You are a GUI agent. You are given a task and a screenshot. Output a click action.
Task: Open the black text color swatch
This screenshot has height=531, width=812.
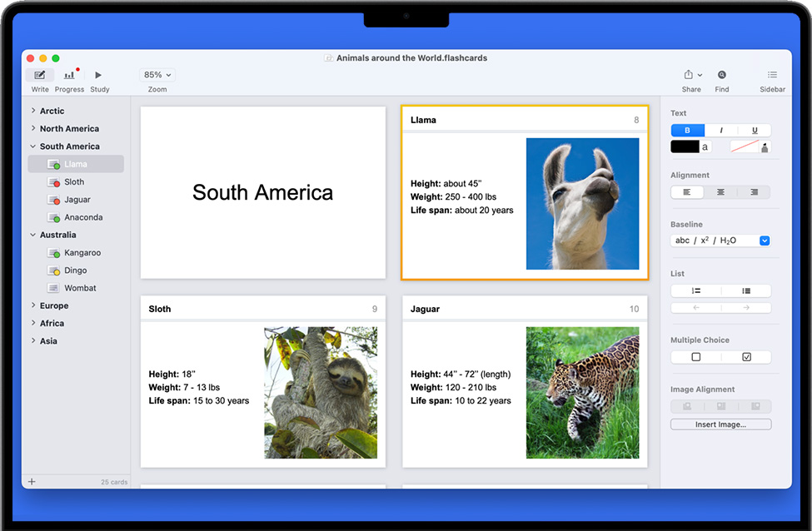pos(685,147)
